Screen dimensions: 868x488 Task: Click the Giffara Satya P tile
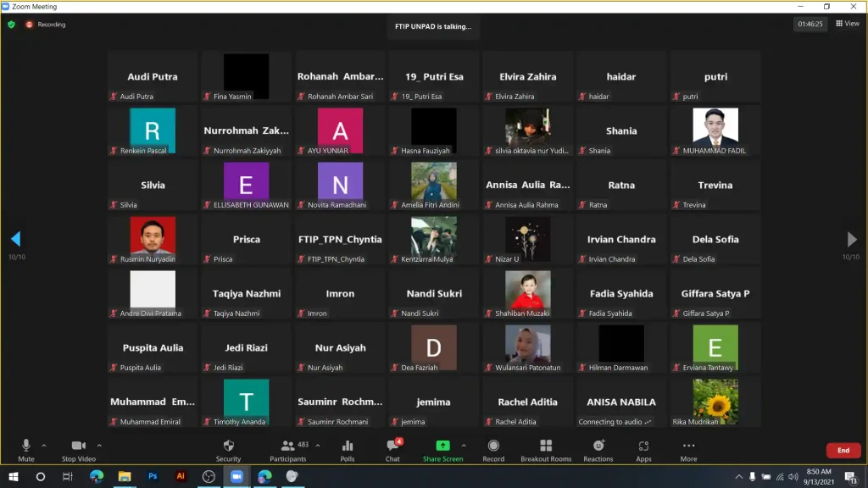[715, 294]
